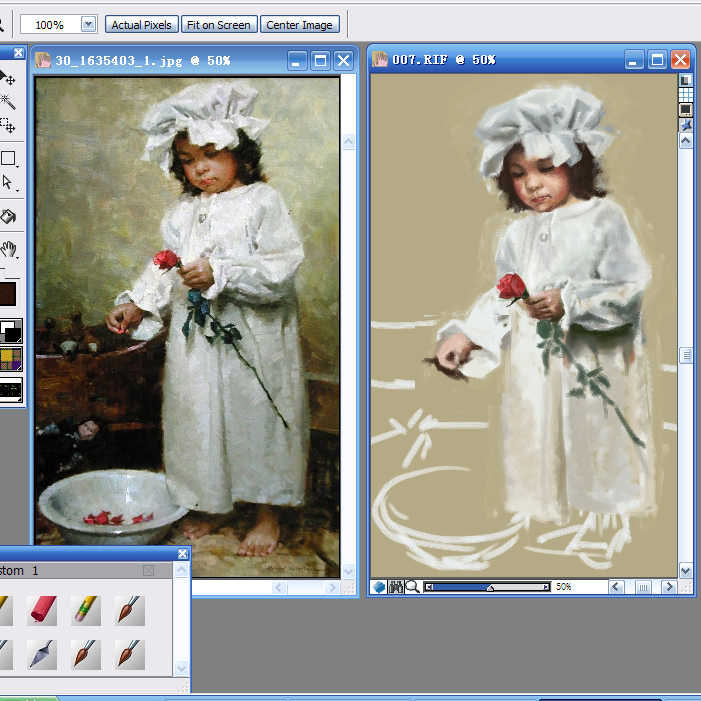This screenshot has width=701, height=701.
Task: Click vertical scroll thumb in 007.RIF
Action: click(686, 355)
